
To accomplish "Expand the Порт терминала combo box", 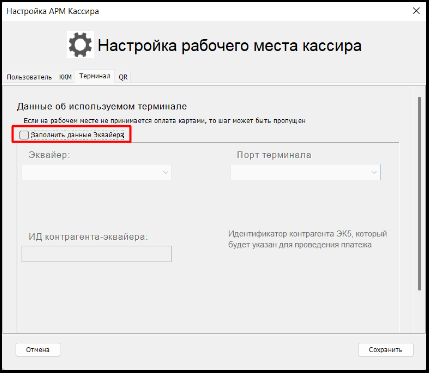I will [x=306, y=172].
